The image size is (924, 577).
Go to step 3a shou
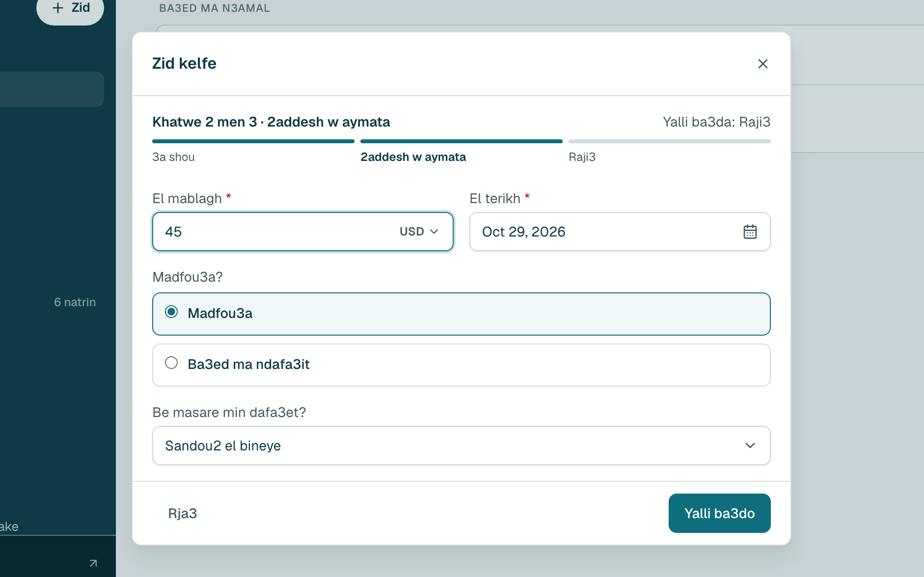click(173, 157)
